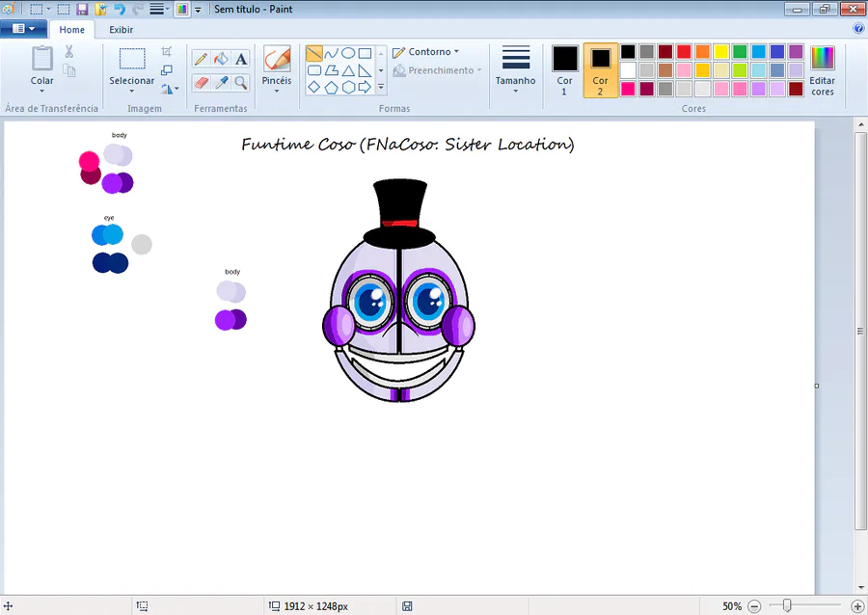The width and height of the screenshot is (868, 615).
Task: Select the Eraser tool
Action: [202, 83]
